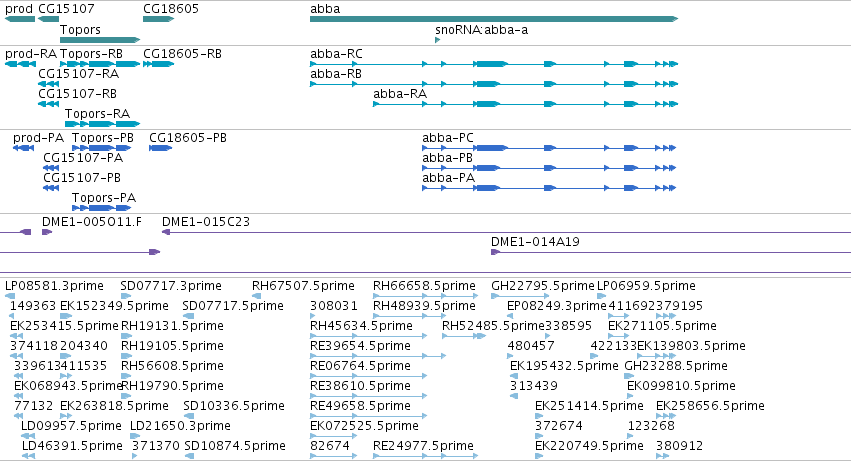
Task: Click EST EK253415.5prime
Action: 64,326
